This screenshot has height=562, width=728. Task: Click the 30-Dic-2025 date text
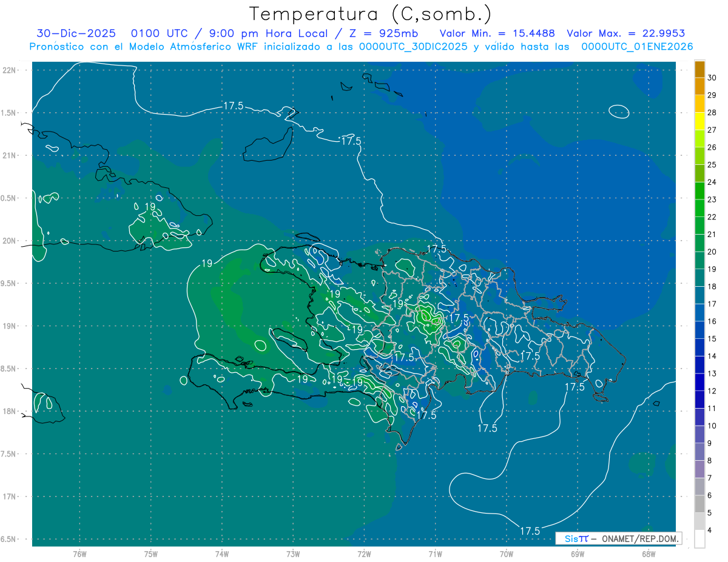coord(76,33)
